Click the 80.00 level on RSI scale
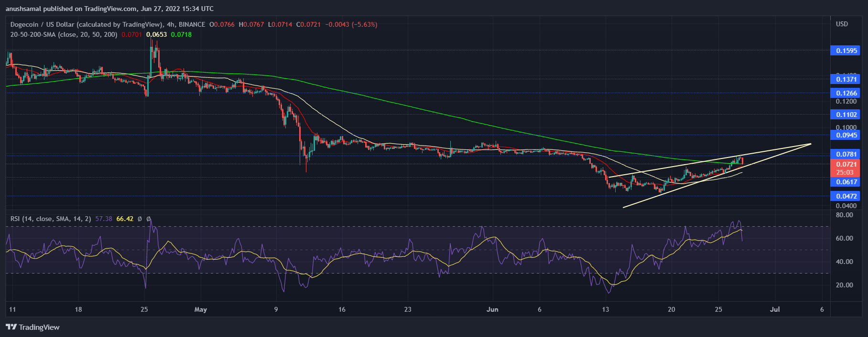Image resolution: width=868 pixels, height=337 pixels. point(844,215)
